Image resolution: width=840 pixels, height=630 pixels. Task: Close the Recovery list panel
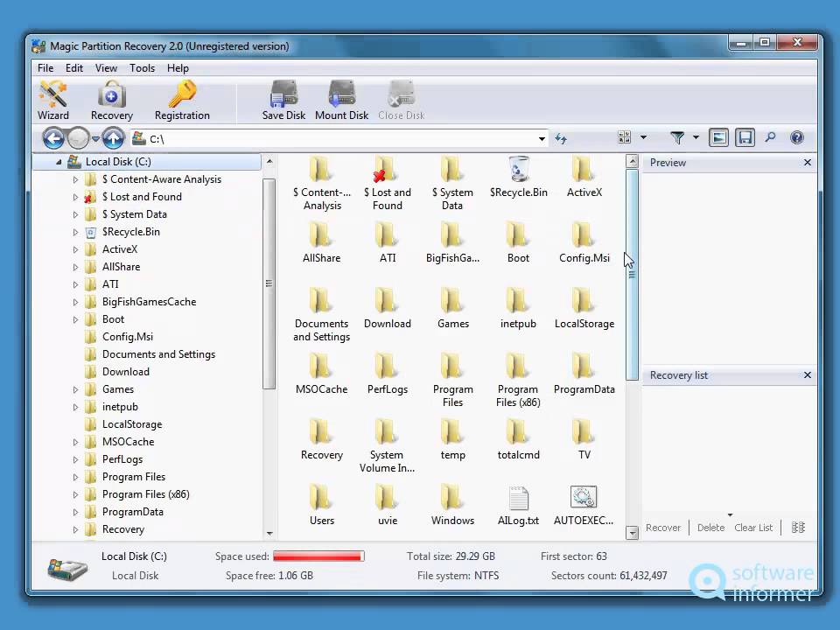(808, 375)
